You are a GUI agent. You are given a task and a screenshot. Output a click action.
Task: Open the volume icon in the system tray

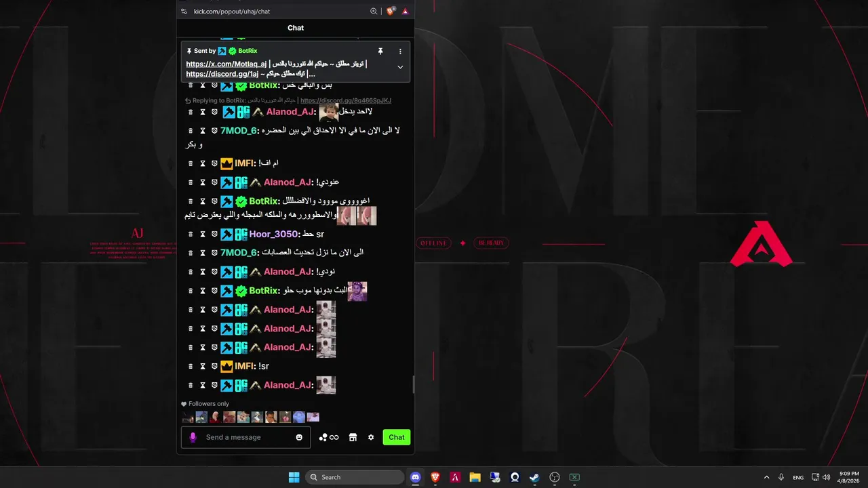[x=826, y=477]
